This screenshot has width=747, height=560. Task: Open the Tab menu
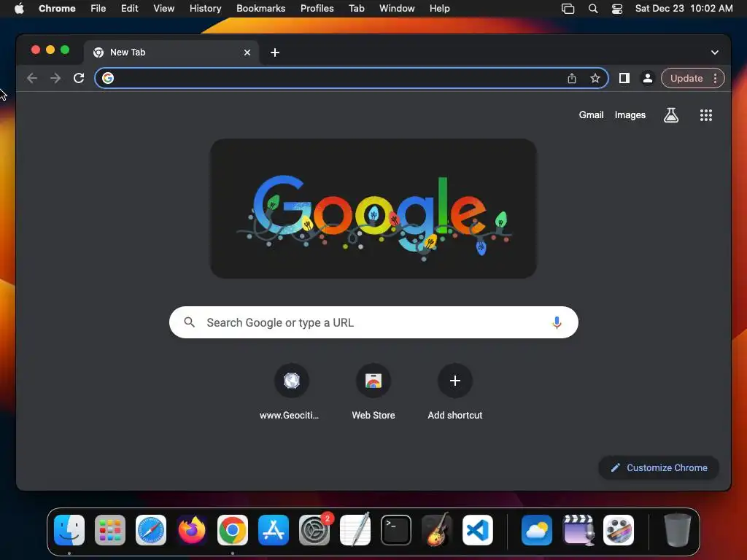click(356, 8)
